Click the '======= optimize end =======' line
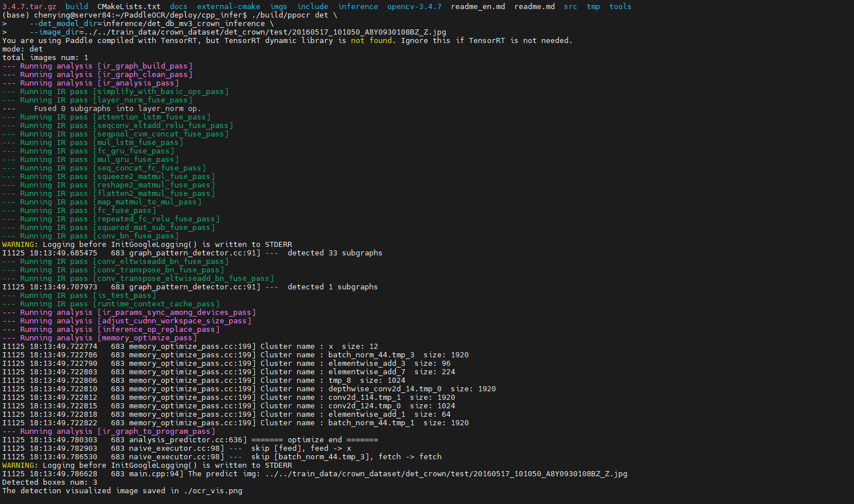The image size is (854, 504). (190, 439)
